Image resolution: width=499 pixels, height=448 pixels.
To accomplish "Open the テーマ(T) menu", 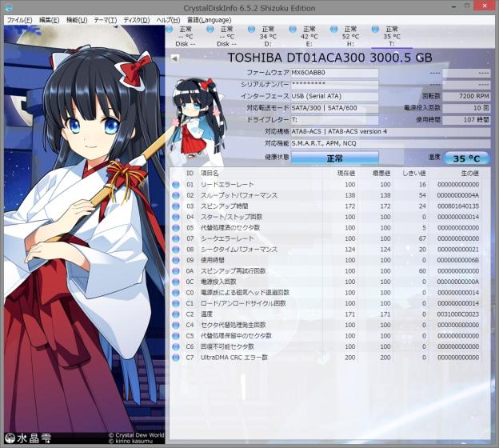I will [106, 20].
